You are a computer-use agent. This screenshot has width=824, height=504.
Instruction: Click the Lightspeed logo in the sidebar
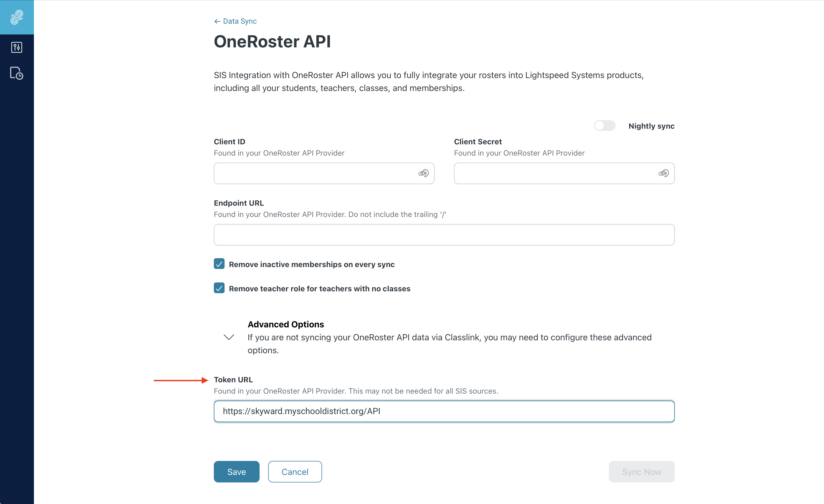(x=17, y=17)
